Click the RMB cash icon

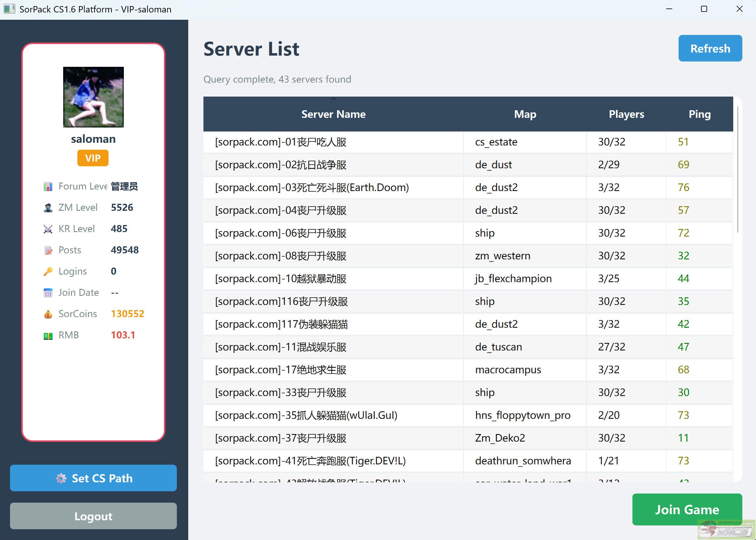(x=48, y=336)
